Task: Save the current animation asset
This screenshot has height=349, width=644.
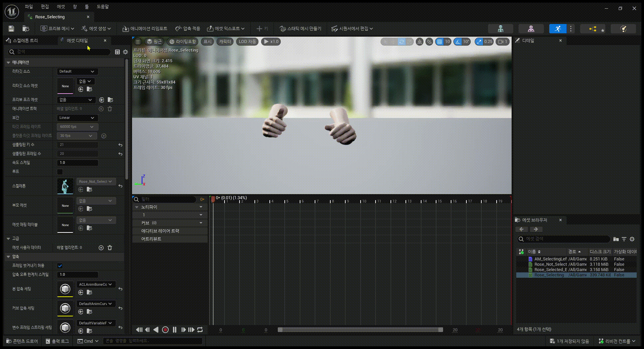Action: pos(11,29)
